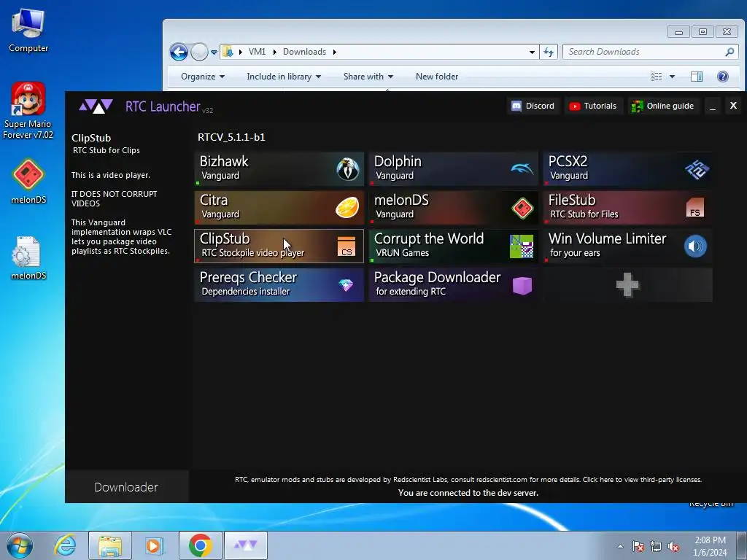This screenshot has height=560, width=747.
Task: Click the Bizhawk eagle icon
Action: 348,168
